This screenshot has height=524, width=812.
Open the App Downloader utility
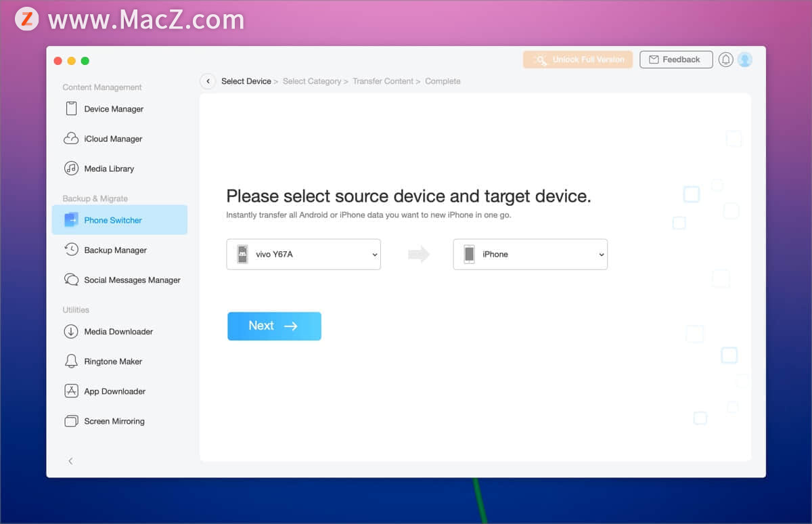[119, 391]
